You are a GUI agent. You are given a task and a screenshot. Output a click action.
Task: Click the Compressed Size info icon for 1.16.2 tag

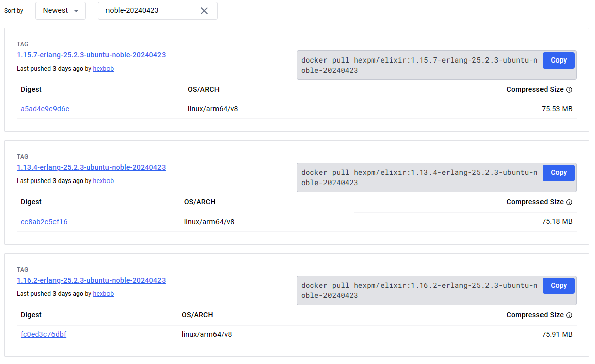(569, 315)
